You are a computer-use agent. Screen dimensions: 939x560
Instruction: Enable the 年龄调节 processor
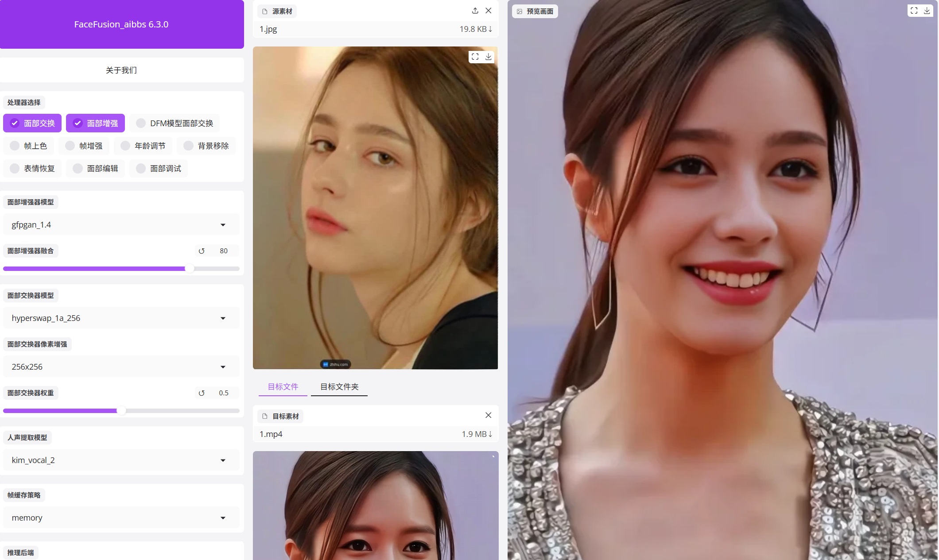(143, 146)
